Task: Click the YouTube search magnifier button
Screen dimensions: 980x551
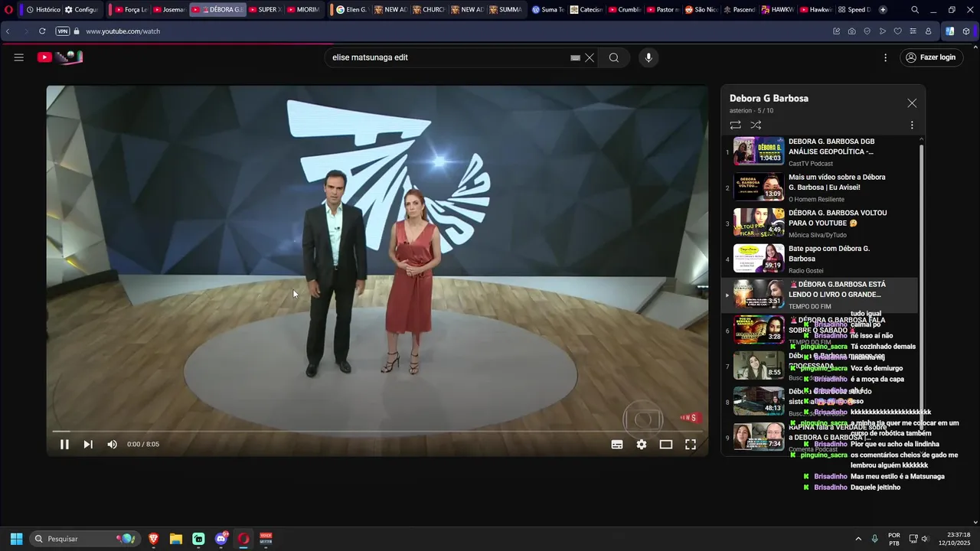Action: [x=614, y=57]
